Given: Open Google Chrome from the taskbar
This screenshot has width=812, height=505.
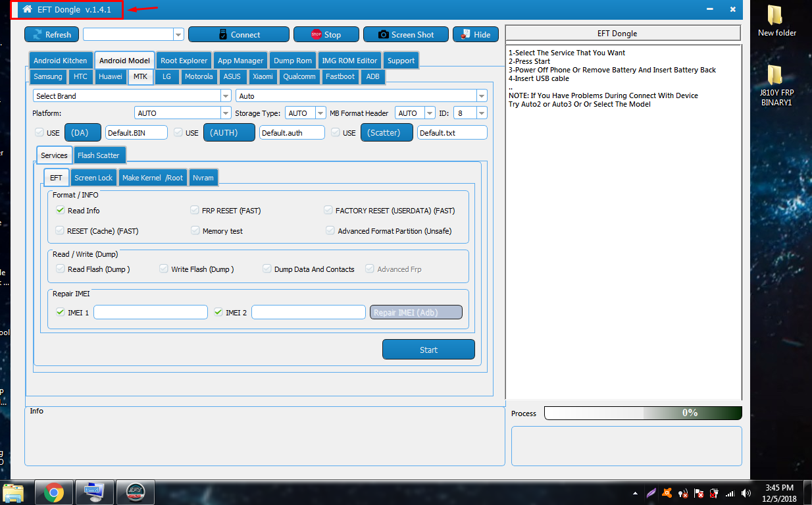Looking at the screenshot, I should (53, 492).
